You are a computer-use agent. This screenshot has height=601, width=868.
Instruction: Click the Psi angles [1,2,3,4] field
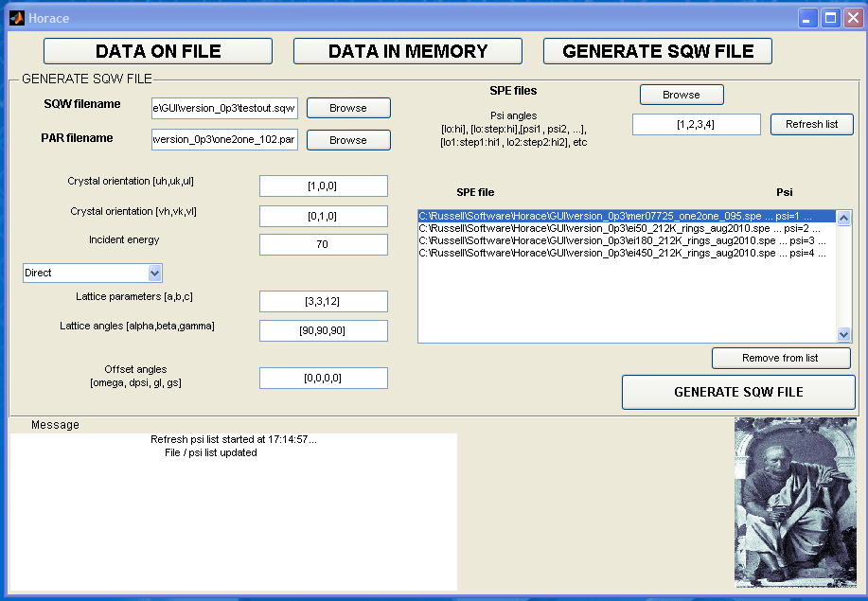[697, 124]
